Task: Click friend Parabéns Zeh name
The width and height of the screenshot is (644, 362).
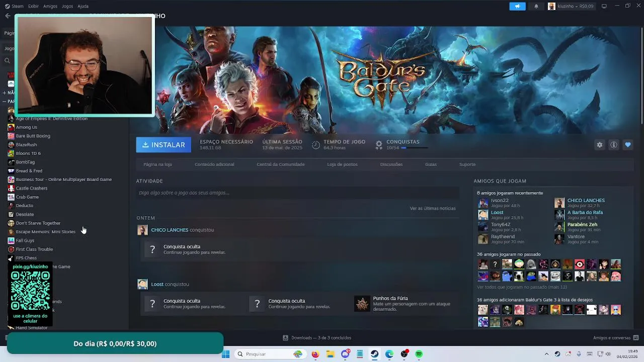Action: [582, 225]
